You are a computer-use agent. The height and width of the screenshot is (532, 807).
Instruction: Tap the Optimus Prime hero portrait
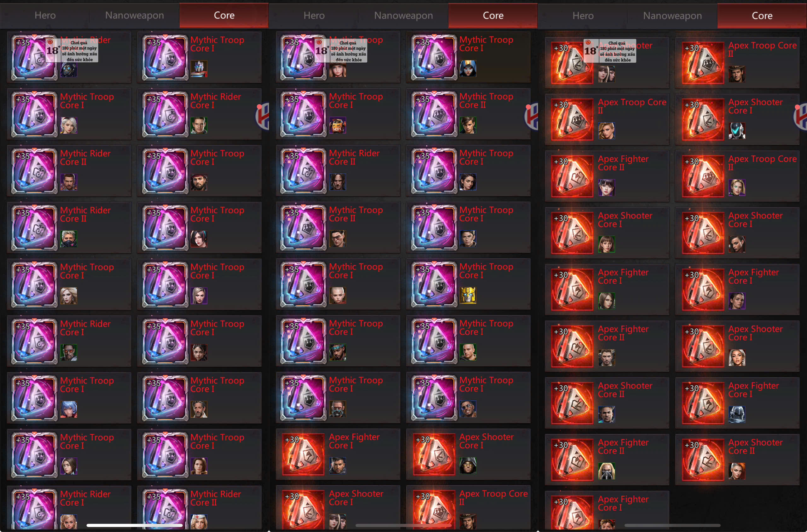199,69
